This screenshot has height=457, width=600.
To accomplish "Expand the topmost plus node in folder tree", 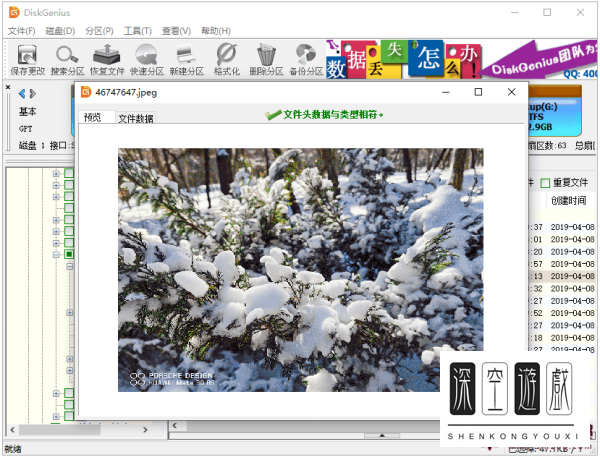I will [56, 173].
